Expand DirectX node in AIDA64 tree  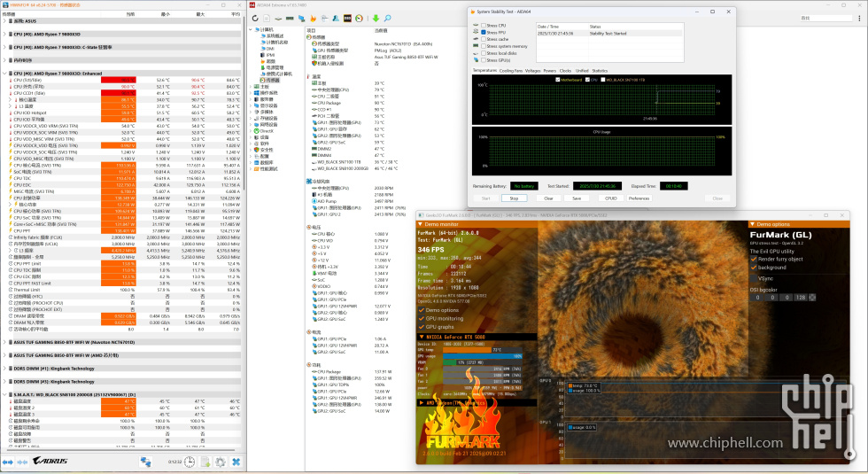click(x=251, y=131)
